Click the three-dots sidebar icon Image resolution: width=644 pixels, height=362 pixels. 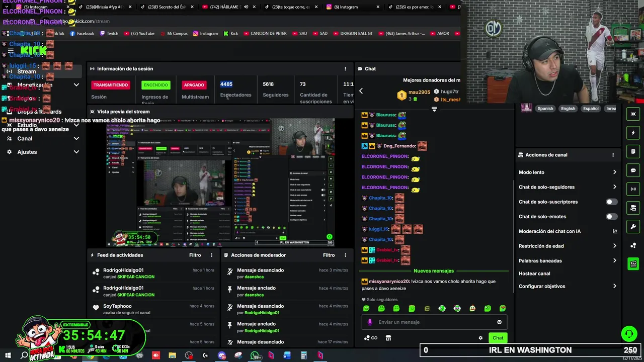coord(633,245)
